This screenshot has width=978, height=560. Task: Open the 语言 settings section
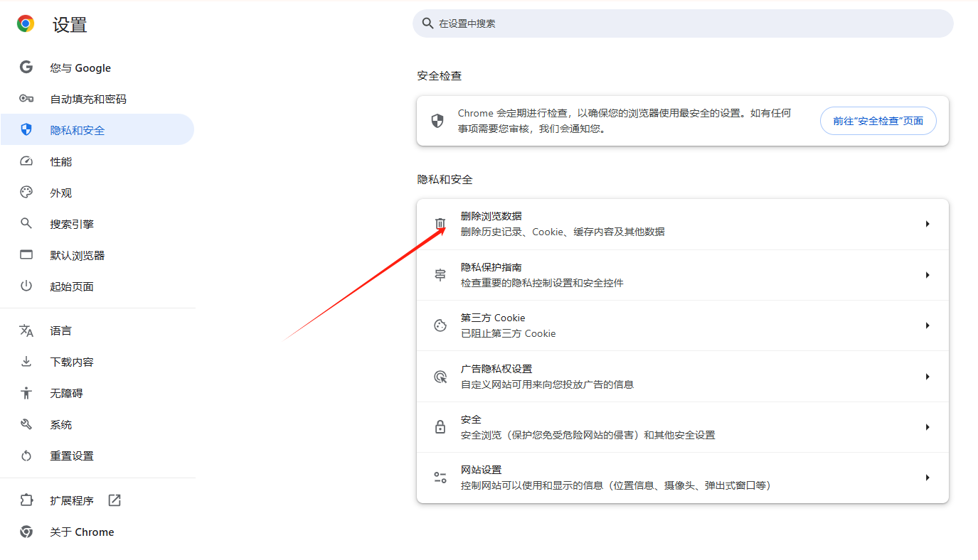pos(97,330)
